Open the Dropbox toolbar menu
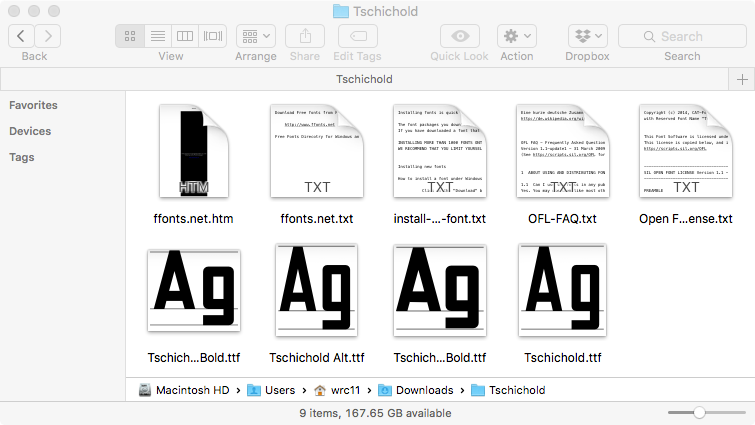The width and height of the screenshot is (755, 425). [587, 36]
